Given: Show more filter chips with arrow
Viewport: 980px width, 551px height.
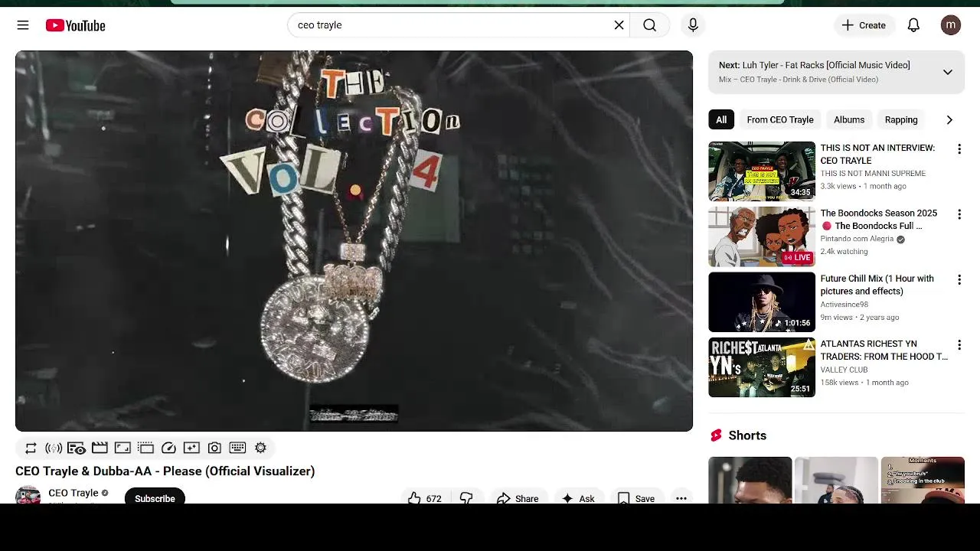Looking at the screenshot, I should [949, 119].
